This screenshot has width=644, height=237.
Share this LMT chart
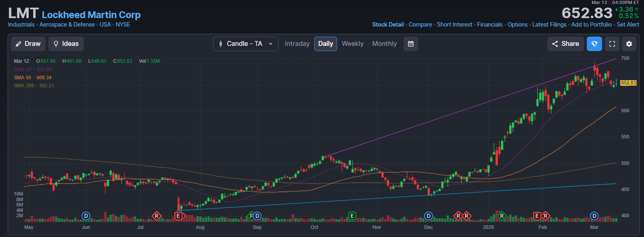pyautogui.click(x=565, y=44)
